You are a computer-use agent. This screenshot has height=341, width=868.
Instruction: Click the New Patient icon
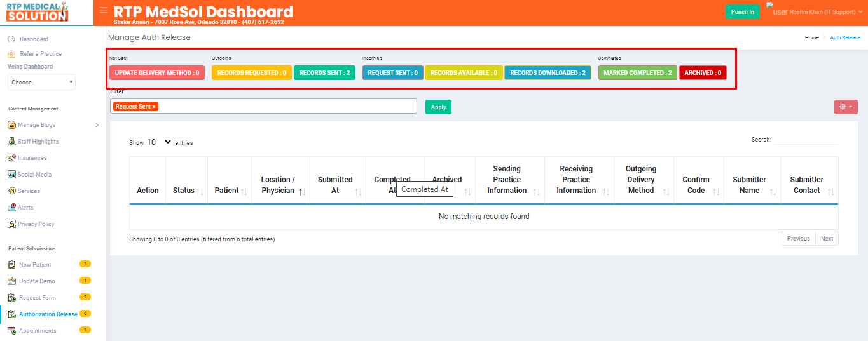point(11,265)
